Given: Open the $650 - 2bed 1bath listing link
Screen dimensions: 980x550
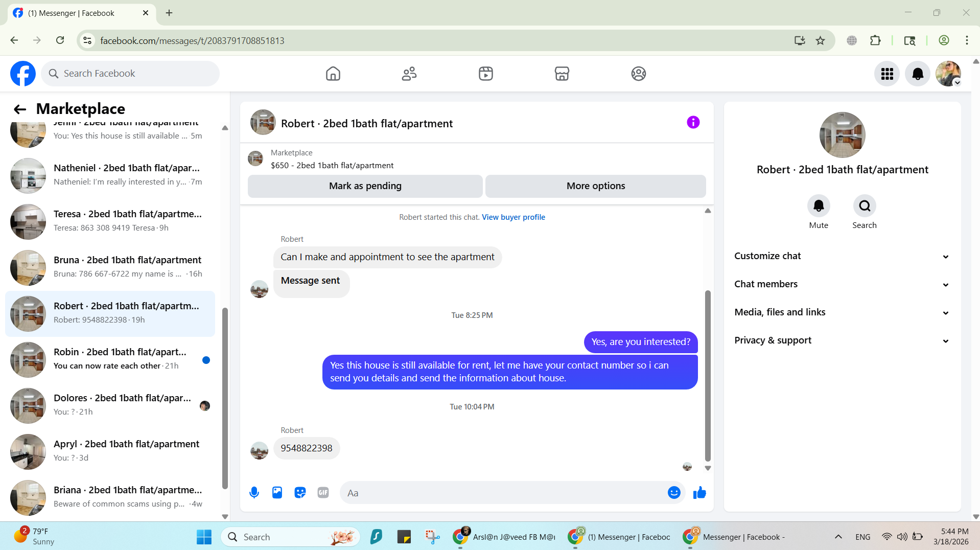Looking at the screenshot, I should [x=332, y=166].
